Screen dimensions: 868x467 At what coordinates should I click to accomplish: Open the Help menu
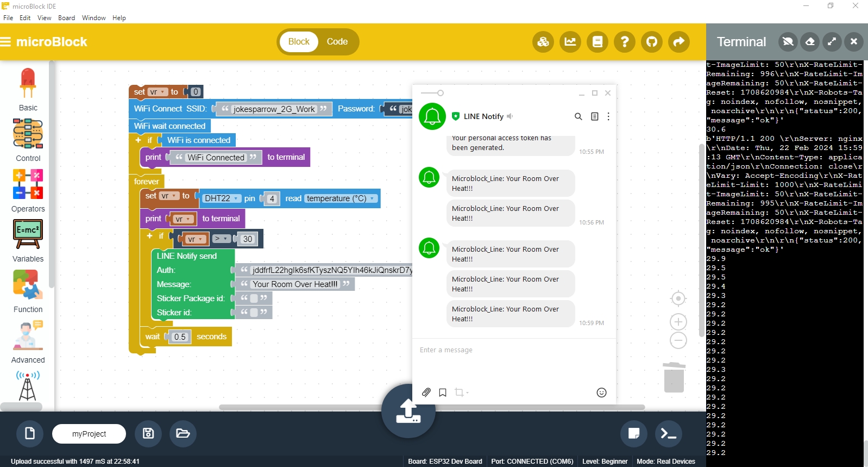click(119, 18)
